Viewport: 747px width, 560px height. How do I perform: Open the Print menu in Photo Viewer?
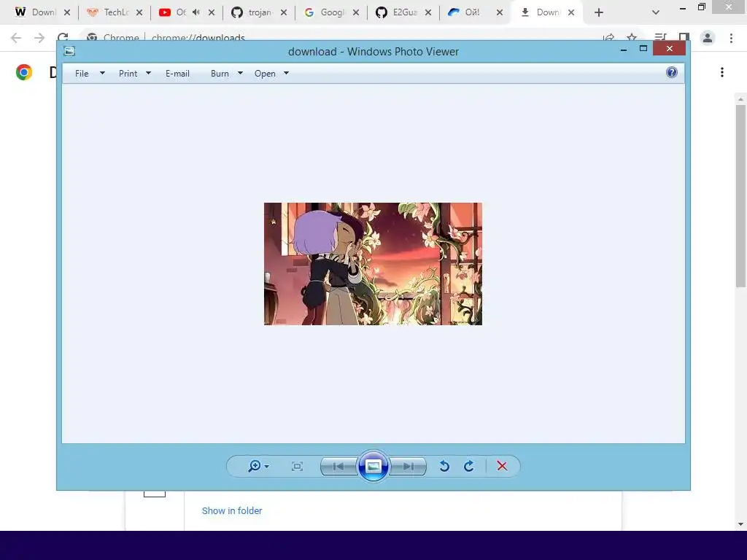(x=128, y=74)
